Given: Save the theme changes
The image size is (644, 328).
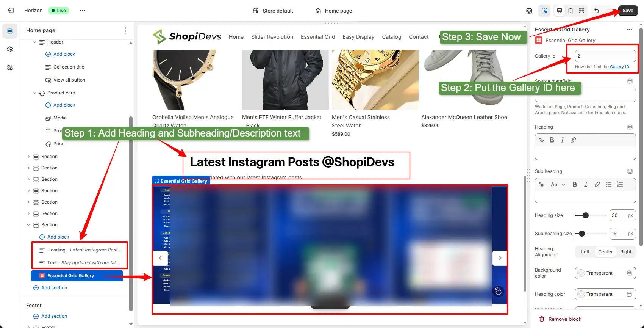Looking at the screenshot, I should click(628, 11).
